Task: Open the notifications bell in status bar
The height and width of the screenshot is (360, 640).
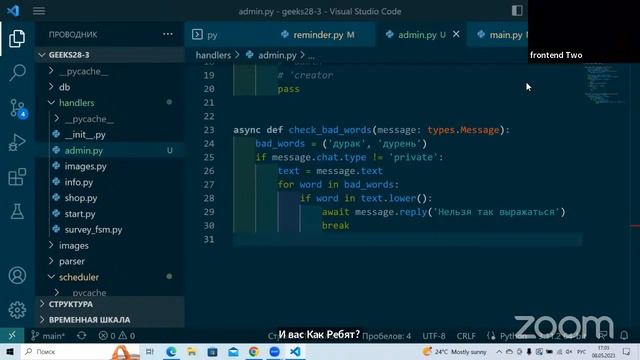Action: click(624, 336)
